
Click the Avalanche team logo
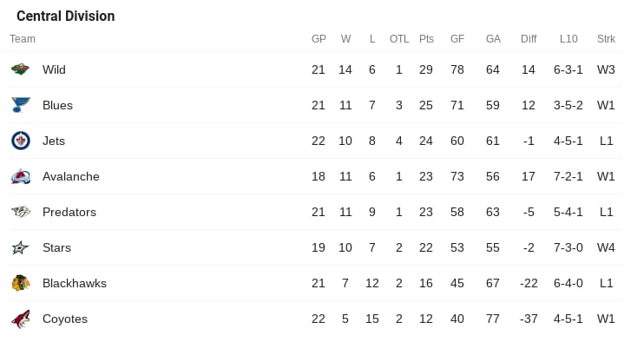(21, 176)
